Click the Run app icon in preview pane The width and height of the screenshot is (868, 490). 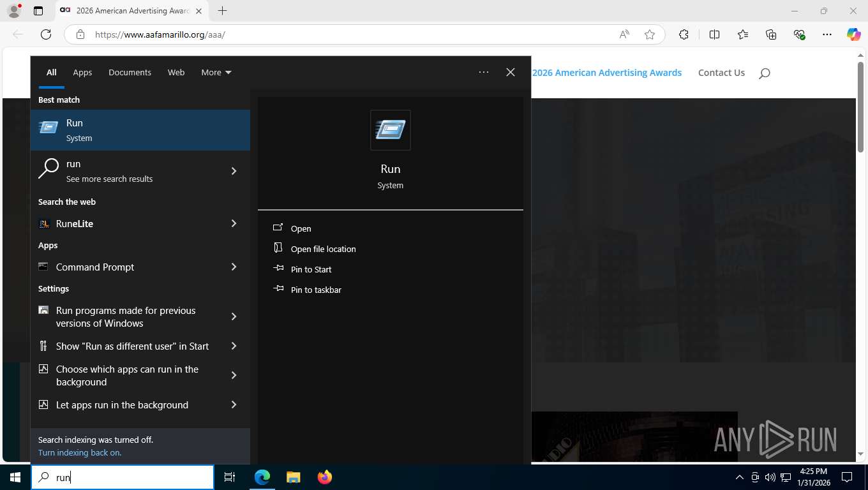pos(391,130)
